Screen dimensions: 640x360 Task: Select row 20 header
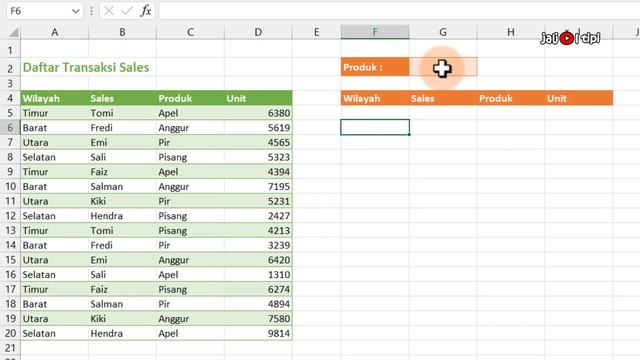(10, 333)
